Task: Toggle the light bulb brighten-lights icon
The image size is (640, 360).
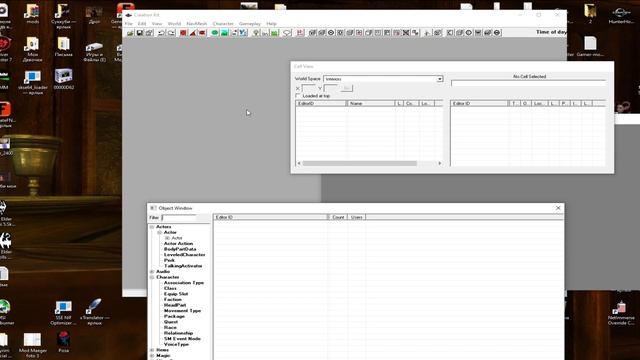Action: click(x=256, y=33)
